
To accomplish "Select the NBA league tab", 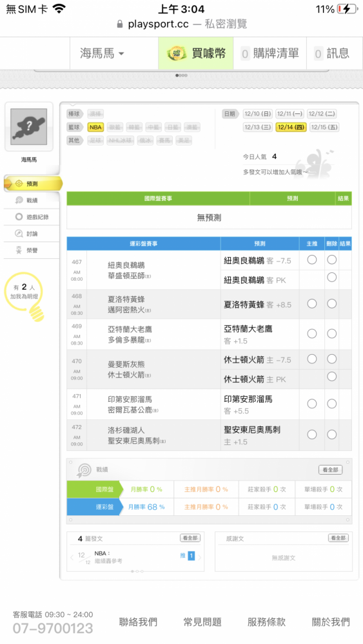I will coord(95,128).
